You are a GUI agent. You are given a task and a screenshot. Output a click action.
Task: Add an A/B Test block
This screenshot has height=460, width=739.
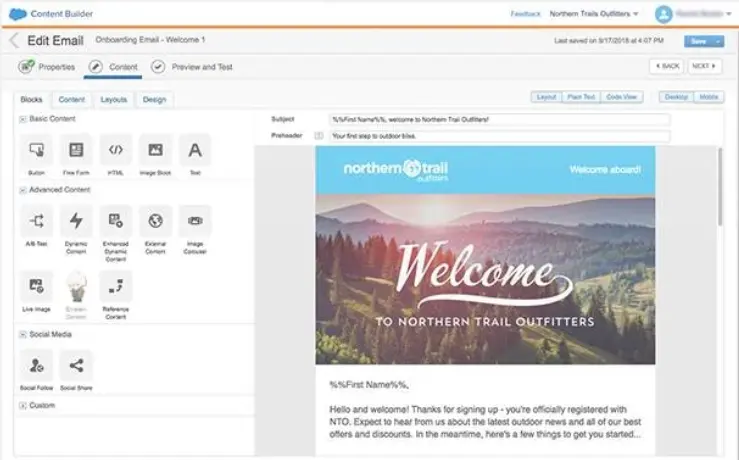tap(36, 221)
